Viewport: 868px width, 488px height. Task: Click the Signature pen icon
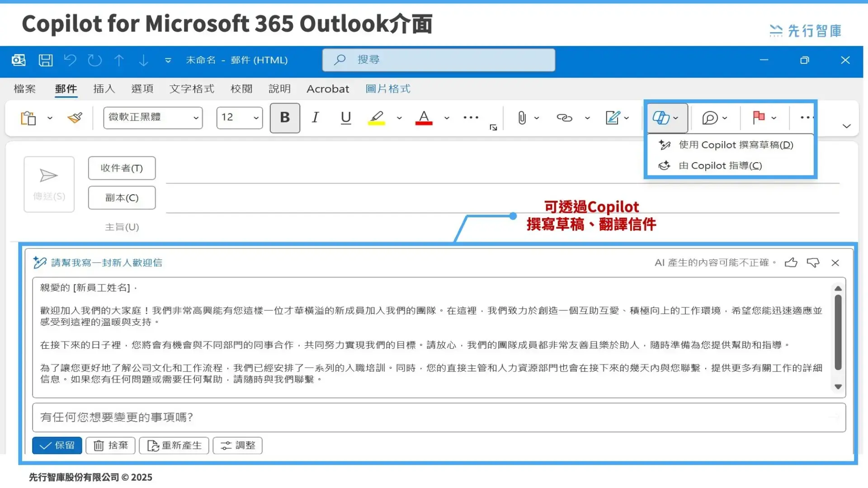click(613, 118)
